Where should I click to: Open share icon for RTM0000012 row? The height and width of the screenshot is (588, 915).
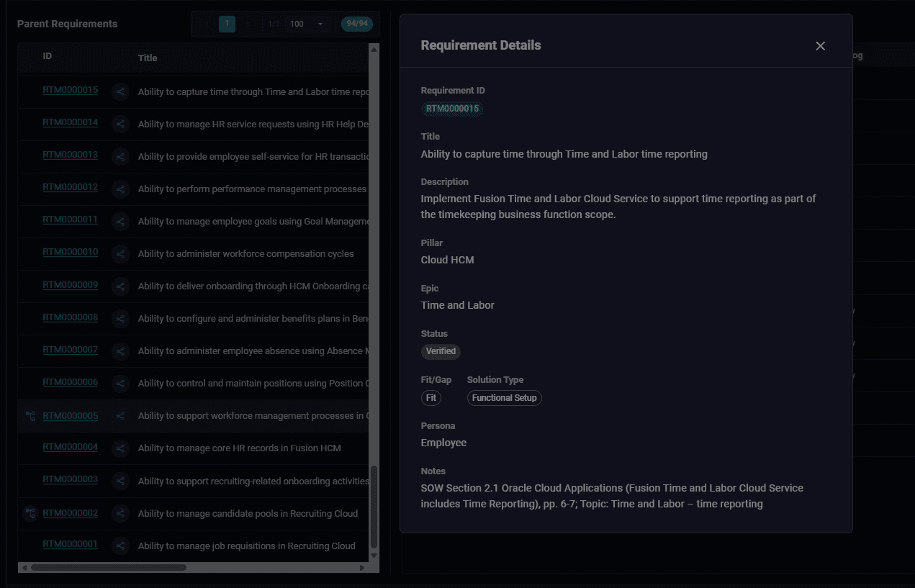point(120,189)
